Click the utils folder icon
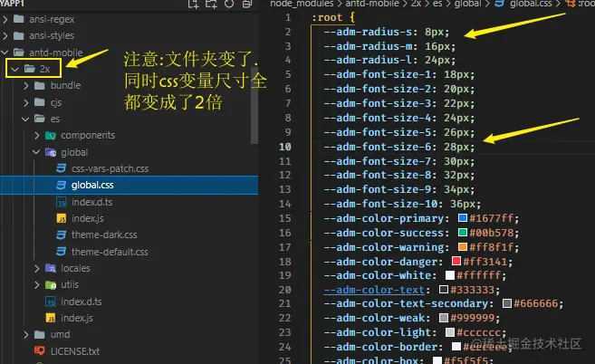 point(51,284)
